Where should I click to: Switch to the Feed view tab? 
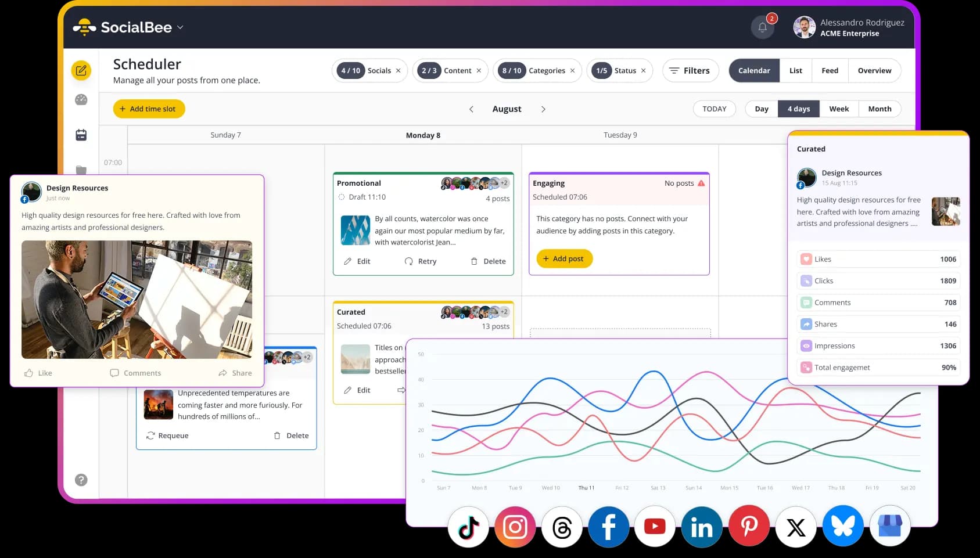click(830, 71)
